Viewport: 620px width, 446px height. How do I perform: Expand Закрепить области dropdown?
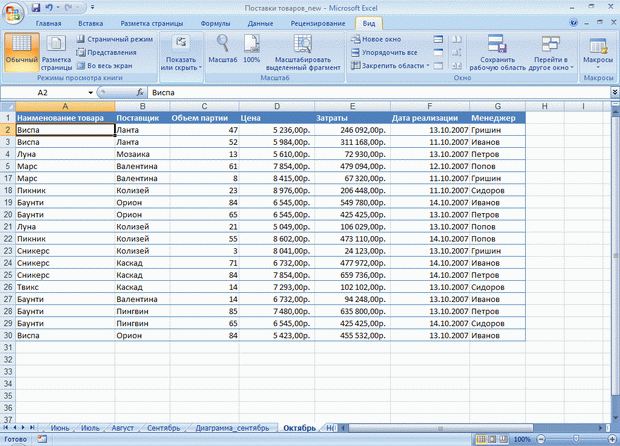click(x=390, y=66)
